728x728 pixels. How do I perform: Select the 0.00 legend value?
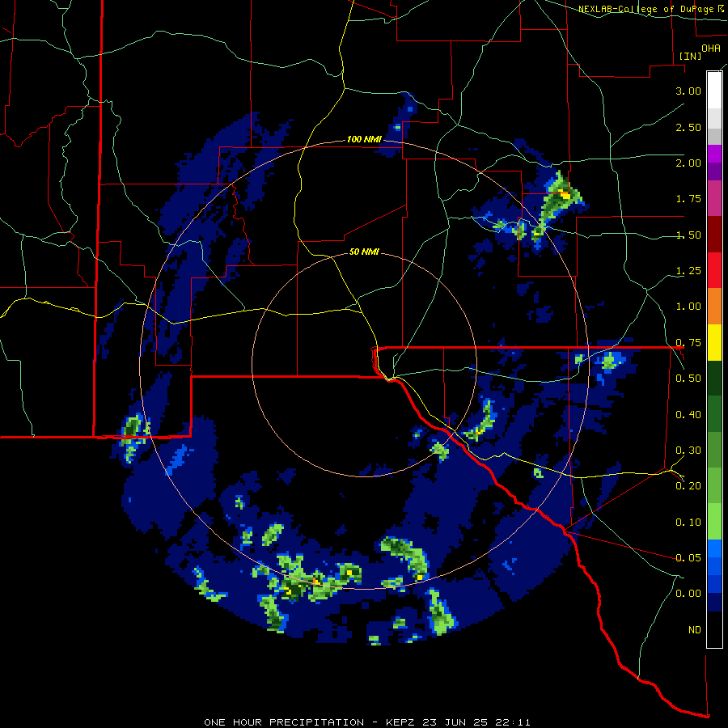coord(688,594)
